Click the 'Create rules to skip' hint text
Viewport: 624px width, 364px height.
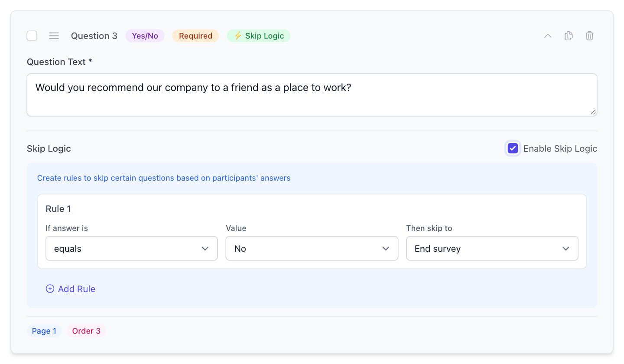[164, 178]
